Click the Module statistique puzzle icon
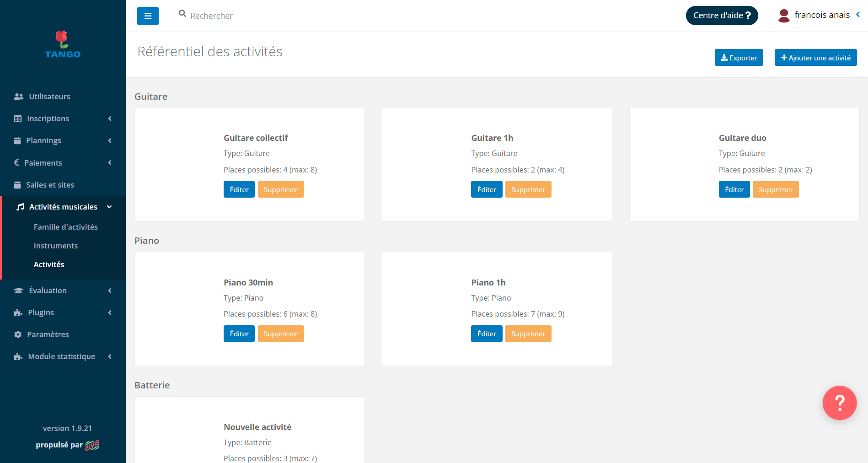The width and height of the screenshot is (868, 463). (x=18, y=356)
